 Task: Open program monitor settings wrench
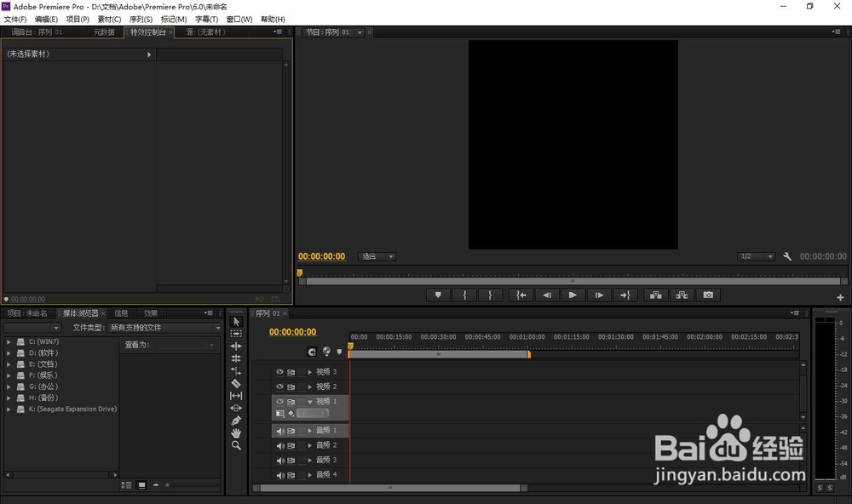click(786, 256)
